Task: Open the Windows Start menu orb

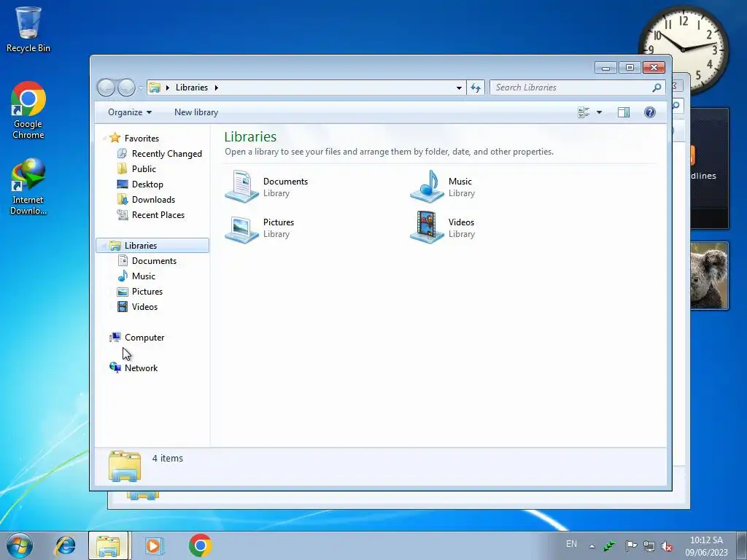Action: point(20,545)
